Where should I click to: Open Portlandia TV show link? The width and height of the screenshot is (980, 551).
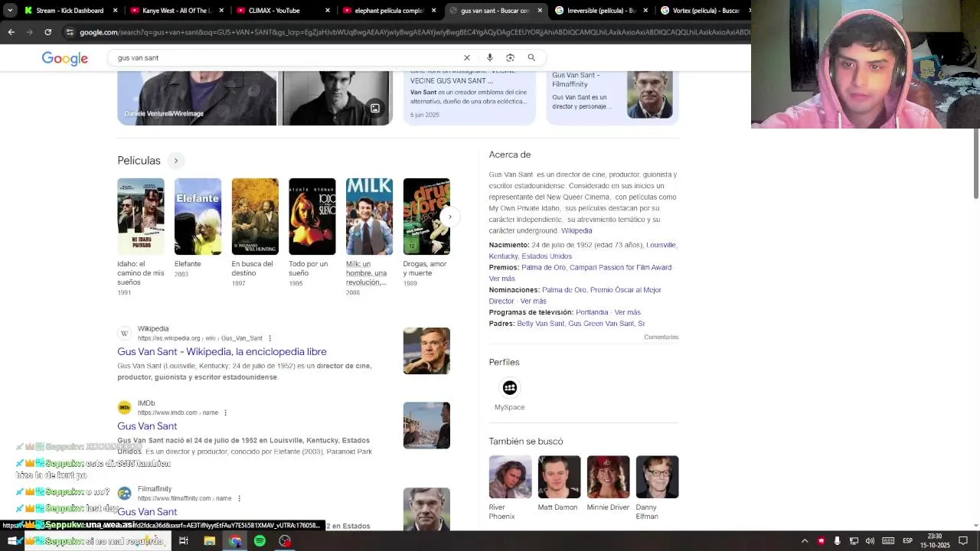592,312
